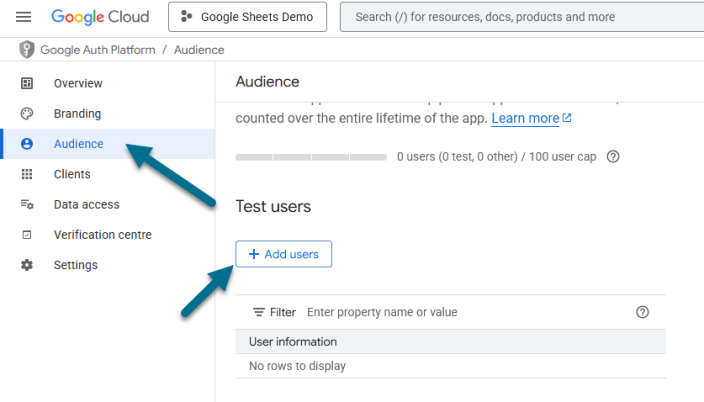
Task: Click the help icon beside user cap
Action: click(613, 157)
